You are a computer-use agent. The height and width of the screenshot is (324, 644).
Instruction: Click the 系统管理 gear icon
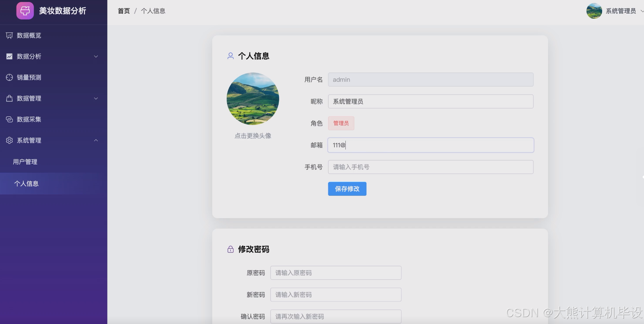(x=9, y=140)
